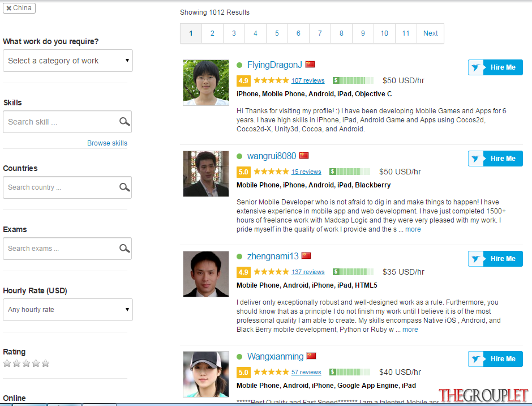Screen dimensions: 532x406
Task: Set the Rating filter to five stars
Action: (x=45, y=364)
